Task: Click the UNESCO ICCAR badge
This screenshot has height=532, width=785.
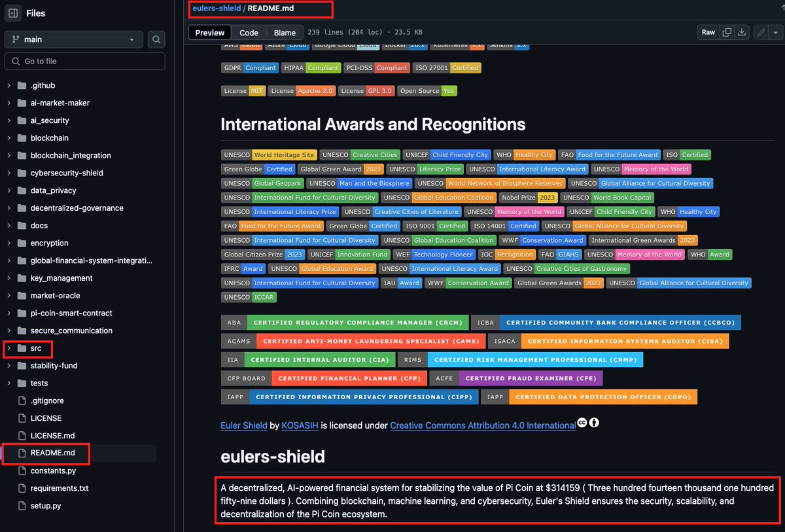Action: pyautogui.click(x=249, y=297)
